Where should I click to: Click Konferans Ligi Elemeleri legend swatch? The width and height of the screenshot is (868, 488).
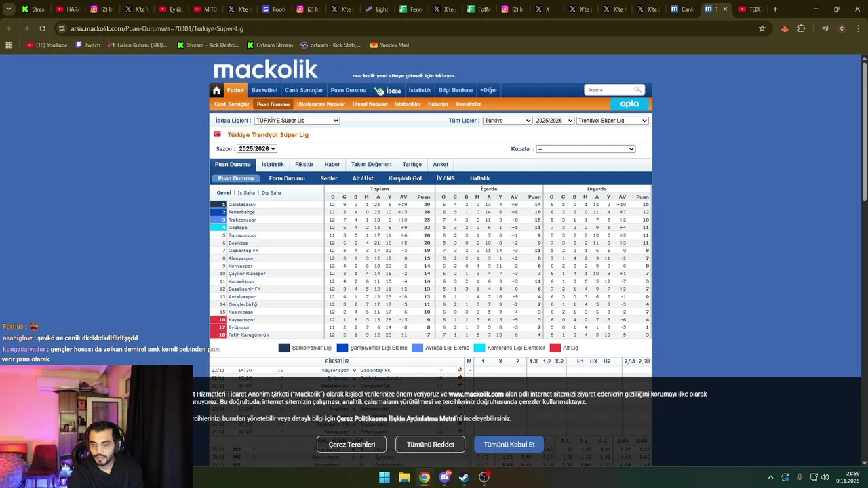(479, 348)
